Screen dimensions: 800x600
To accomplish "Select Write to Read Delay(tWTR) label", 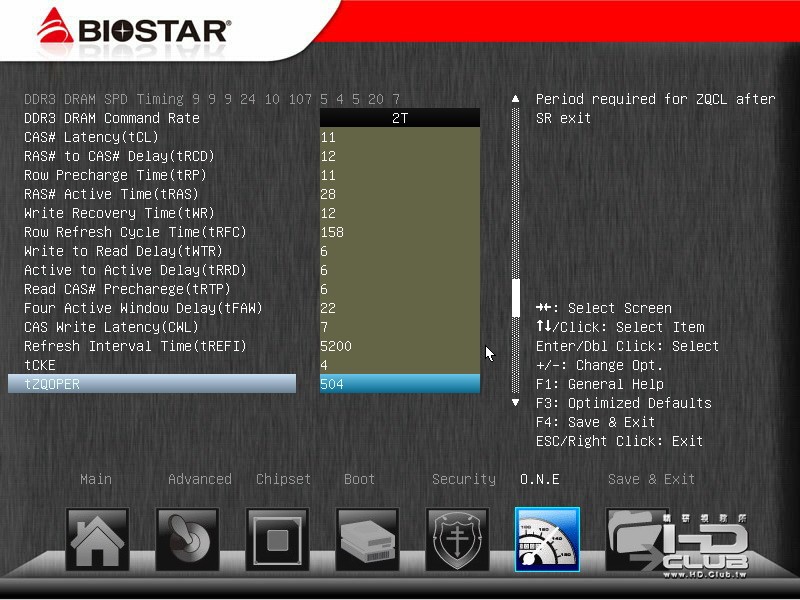I will click(x=123, y=251).
